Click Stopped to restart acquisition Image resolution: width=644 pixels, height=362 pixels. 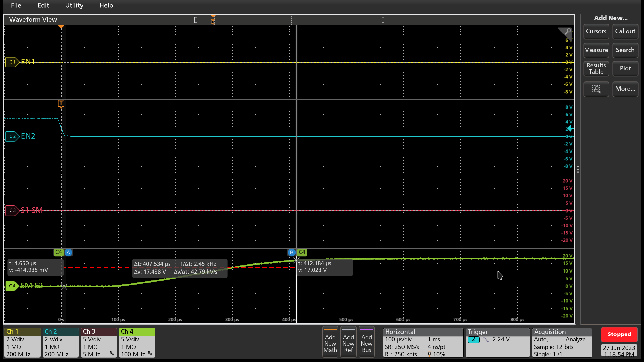619,334
